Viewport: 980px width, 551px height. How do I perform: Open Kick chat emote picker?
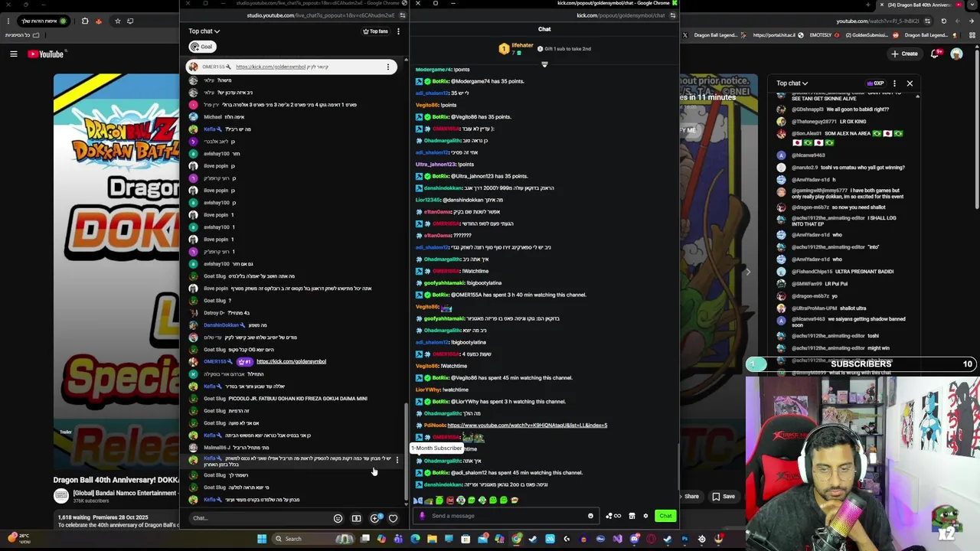click(590, 516)
